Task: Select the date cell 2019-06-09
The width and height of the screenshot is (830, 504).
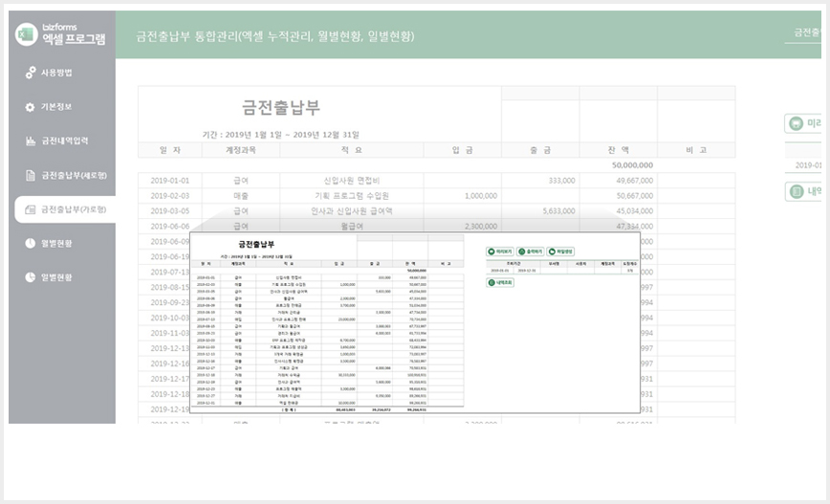Action: [x=170, y=241]
